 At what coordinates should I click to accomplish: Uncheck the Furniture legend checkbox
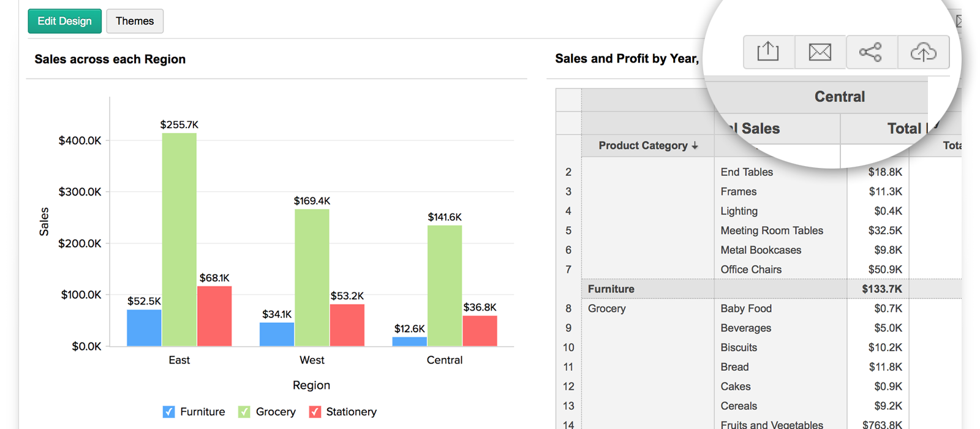pos(168,412)
